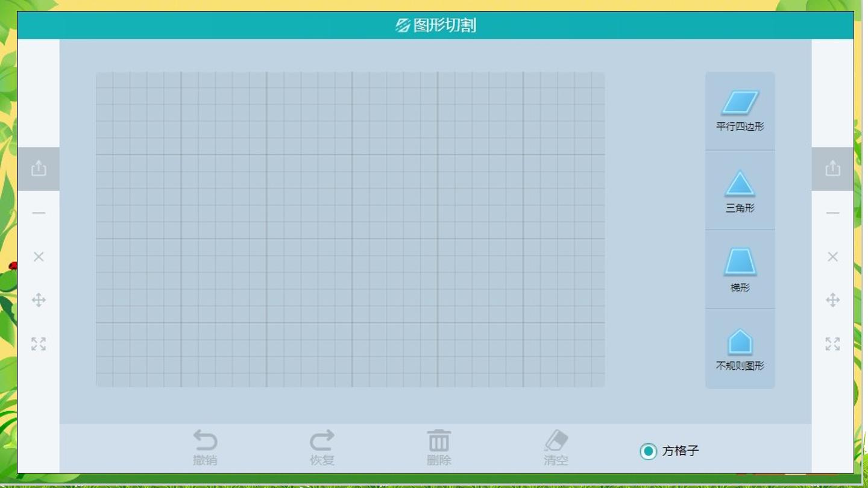Choose the 梯形 trapezoid shape
868x488 pixels.
[x=740, y=269]
